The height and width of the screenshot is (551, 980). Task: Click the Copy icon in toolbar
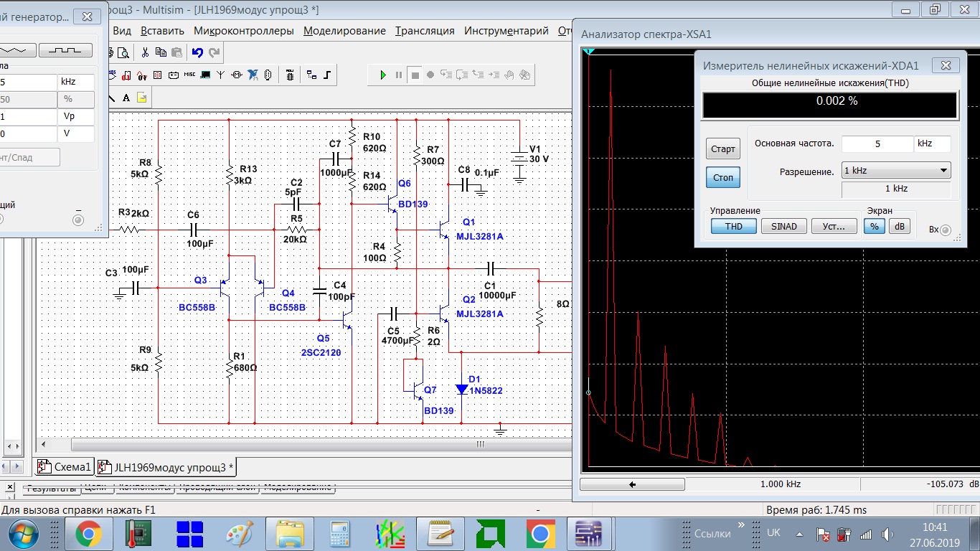[161, 52]
